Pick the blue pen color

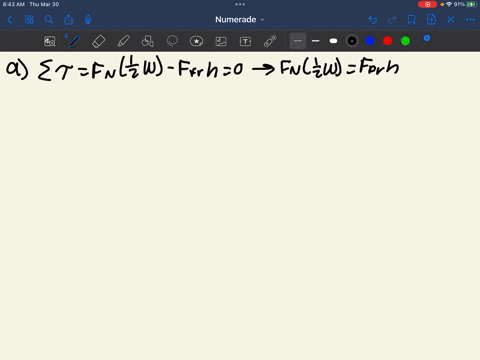click(370, 41)
